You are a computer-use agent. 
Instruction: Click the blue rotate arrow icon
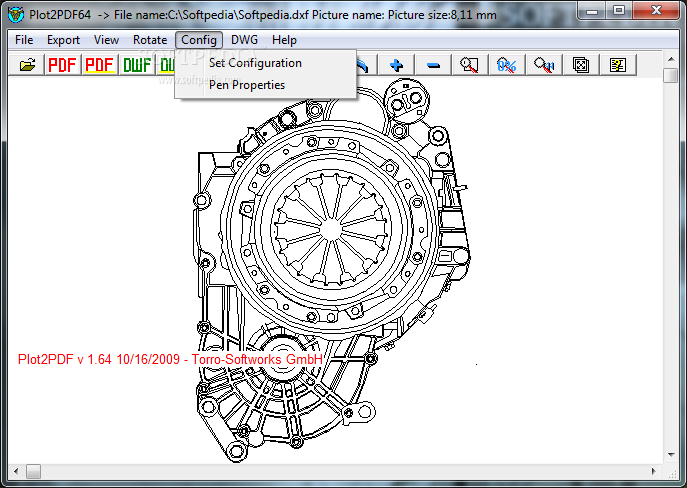[x=363, y=66]
